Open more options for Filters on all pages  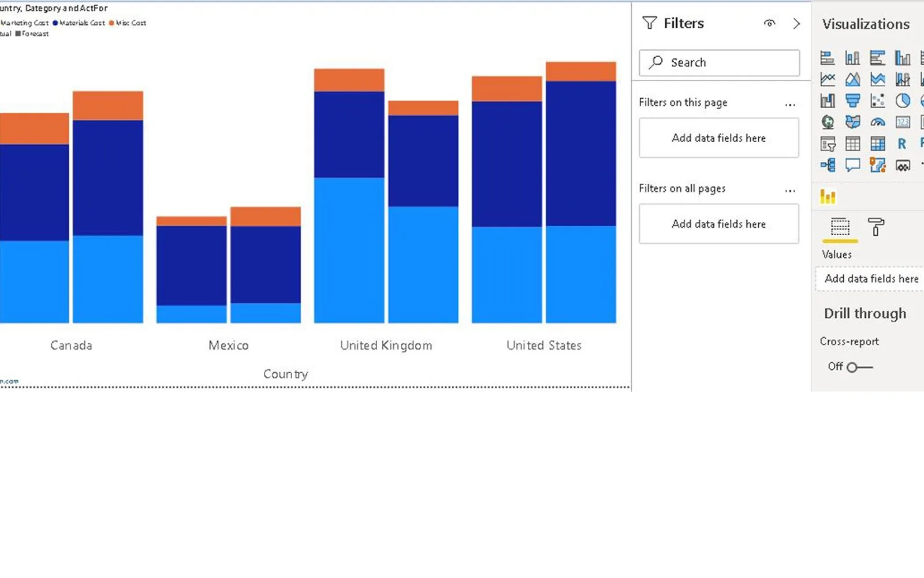[790, 190]
